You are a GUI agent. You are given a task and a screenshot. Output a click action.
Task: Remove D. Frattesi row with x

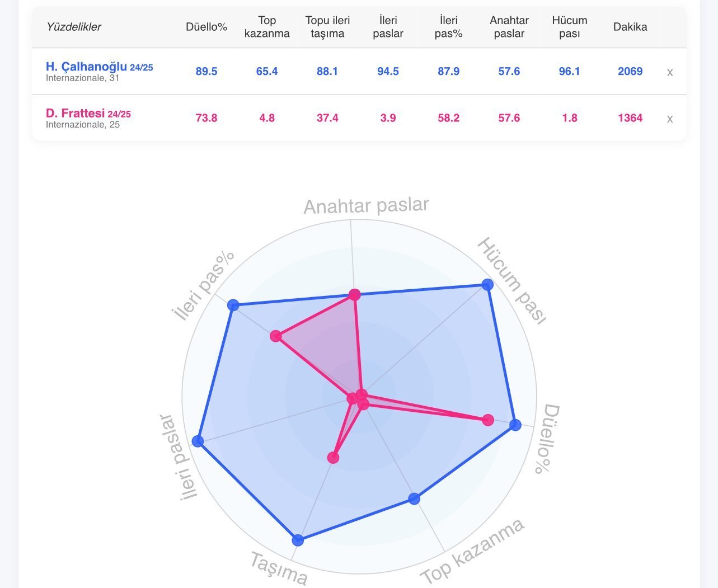coord(669,119)
